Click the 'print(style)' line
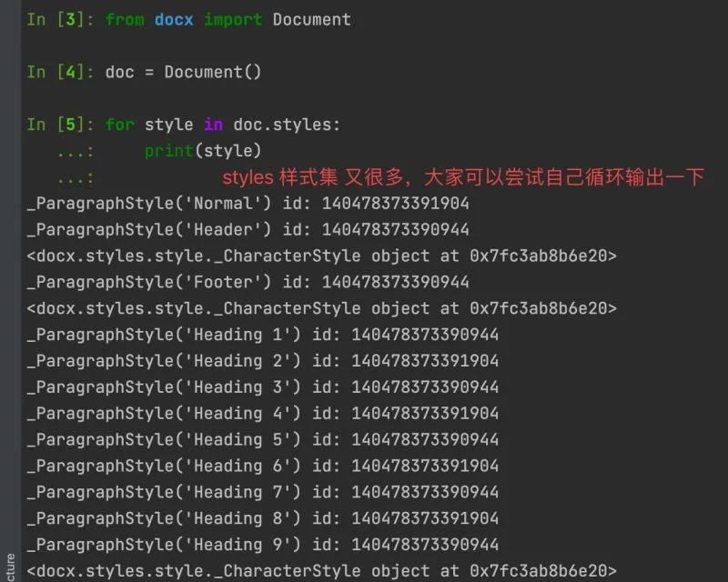728x582 pixels. pos(203,151)
